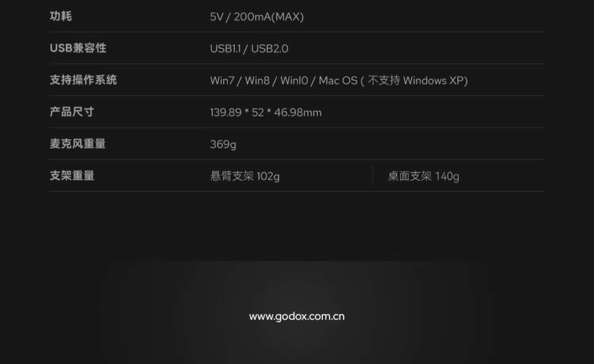Click the 桌面支架 140g value
Screen dimensions: 594x364
(x=423, y=176)
